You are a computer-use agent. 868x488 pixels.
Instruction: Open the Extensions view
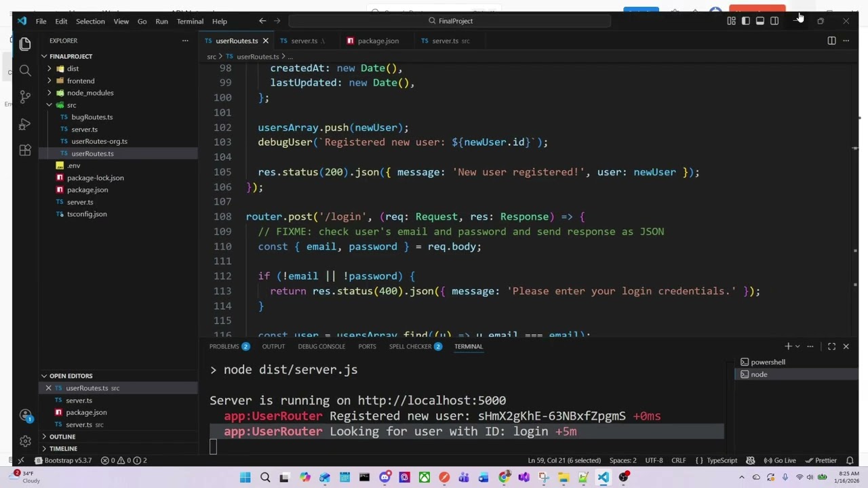click(25, 150)
